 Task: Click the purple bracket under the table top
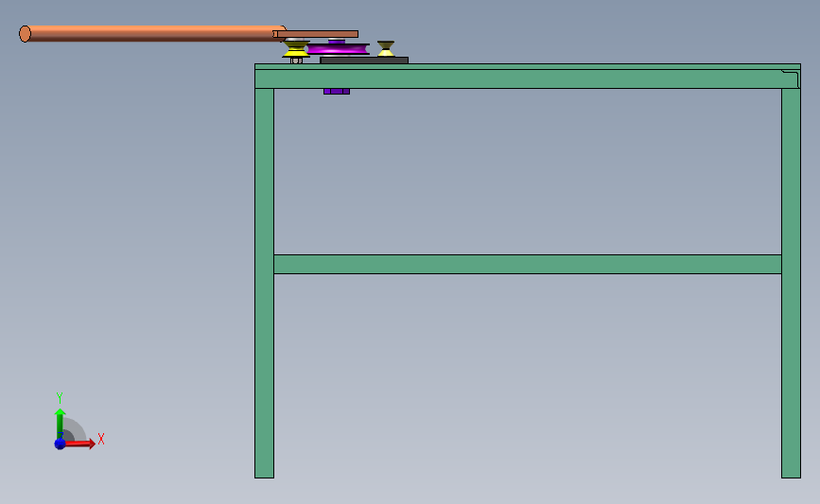coord(337,92)
